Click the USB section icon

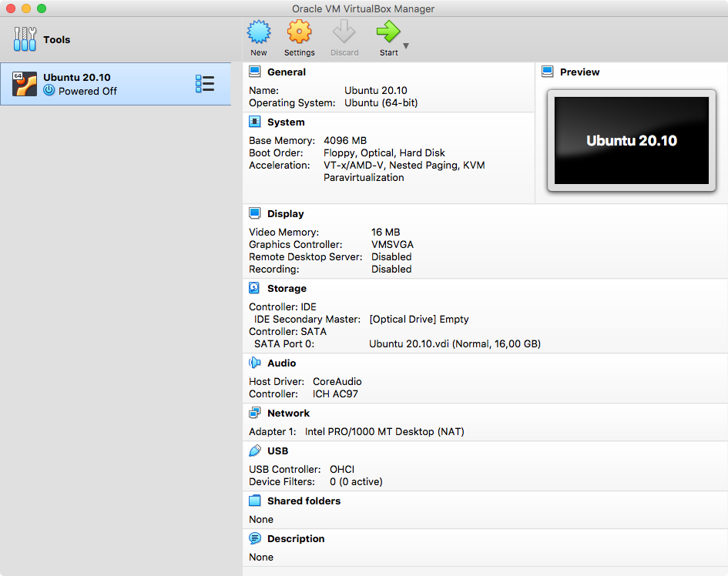pyautogui.click(x=255, y=450)
